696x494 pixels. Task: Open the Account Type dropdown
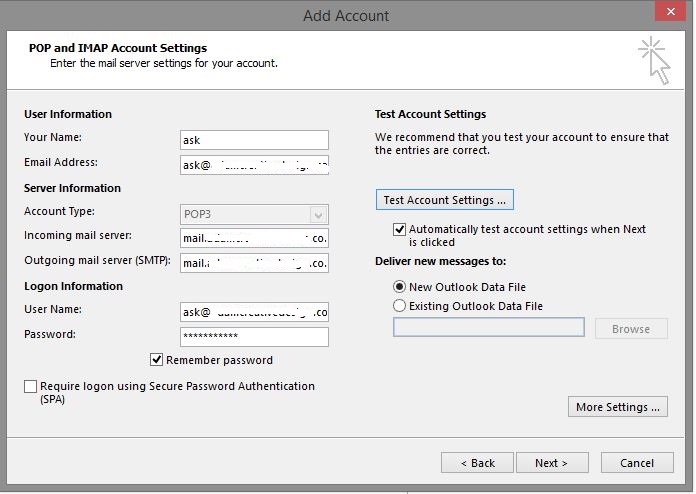(318, 214)
